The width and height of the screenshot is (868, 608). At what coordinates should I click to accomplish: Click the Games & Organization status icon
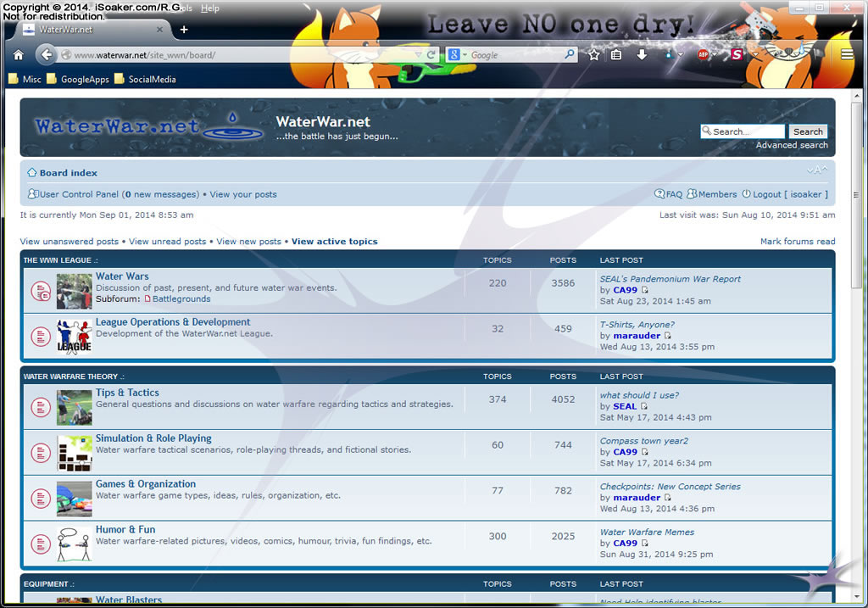pyautogui.click(x=41, y=499)
